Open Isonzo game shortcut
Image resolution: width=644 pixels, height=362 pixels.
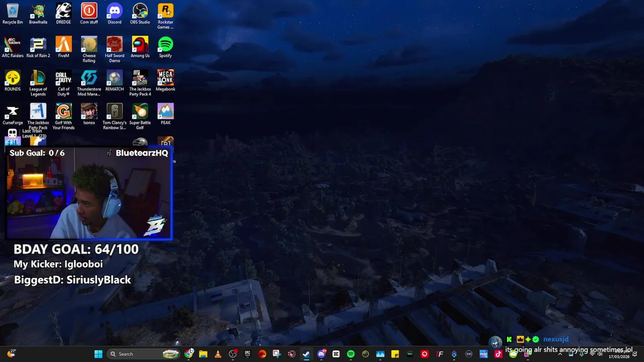(89, 114)
